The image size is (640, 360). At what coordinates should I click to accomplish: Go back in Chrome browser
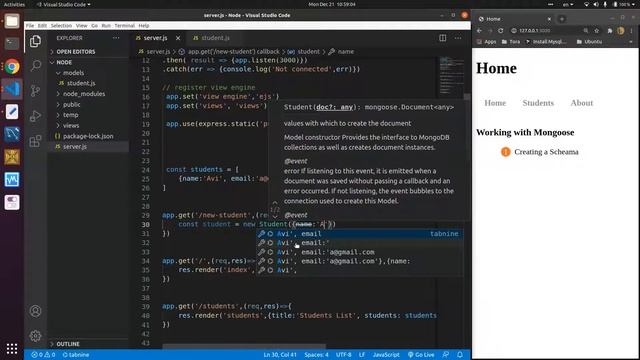point(480,31)
